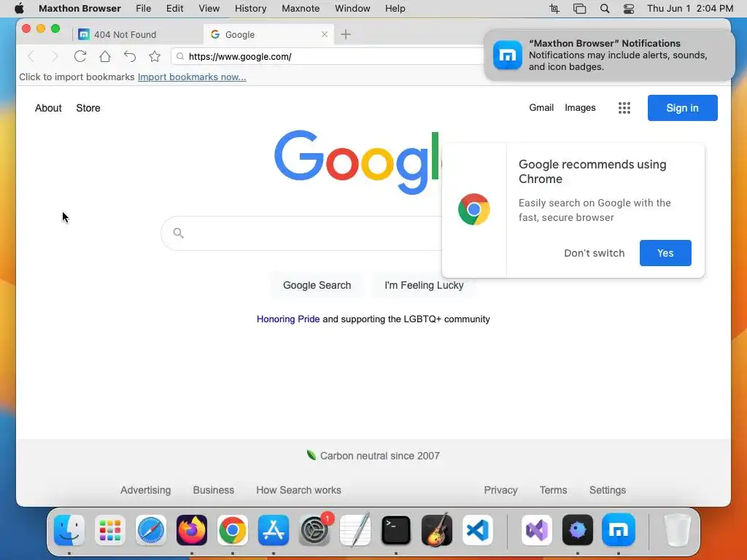Screen dimensions: 747x560
Task: Go to the home page icon
Action: pos(105,56)
